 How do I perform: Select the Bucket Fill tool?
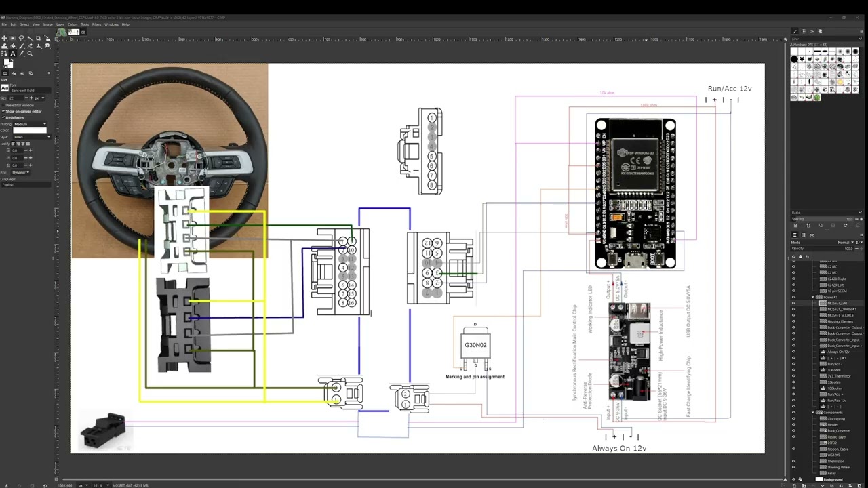pos(12,46)
